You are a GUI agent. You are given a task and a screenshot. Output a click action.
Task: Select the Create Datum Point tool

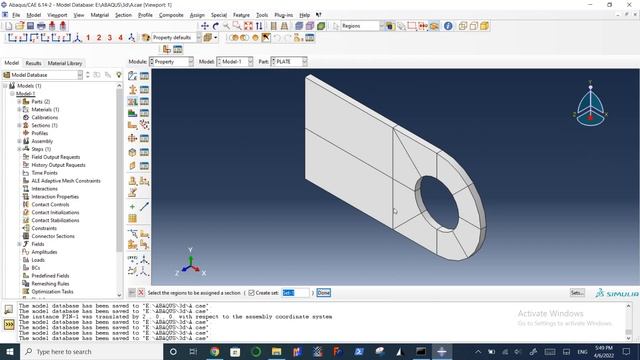(x=132, y=207)
